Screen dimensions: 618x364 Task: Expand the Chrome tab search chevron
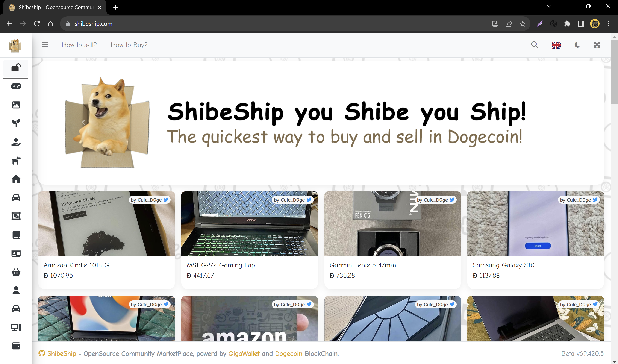pos(549,7)
